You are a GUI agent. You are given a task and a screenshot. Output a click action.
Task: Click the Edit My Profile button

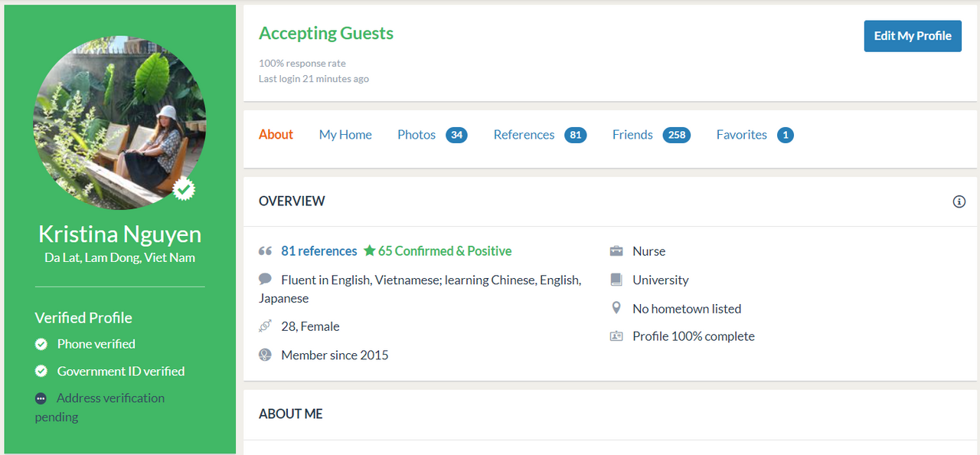[913, 36]
